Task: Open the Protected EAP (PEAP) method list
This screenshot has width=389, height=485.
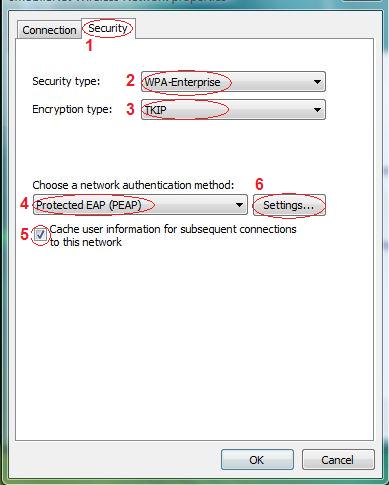Action: [140, 205]
